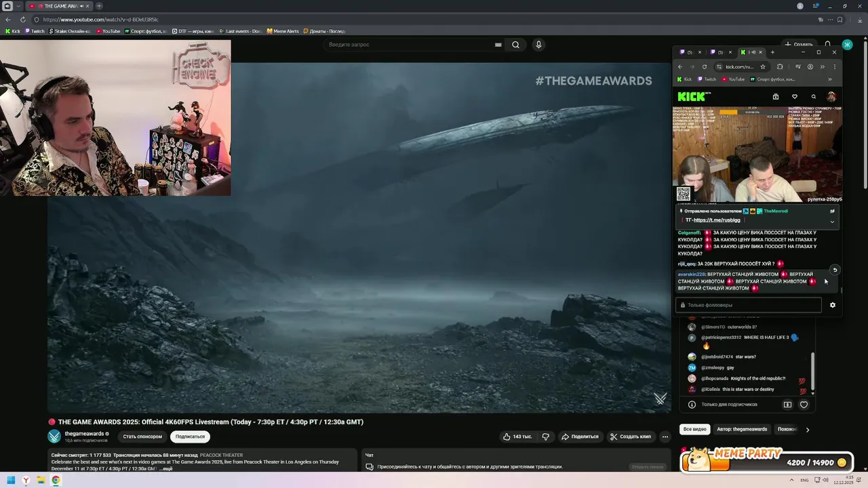Screen dimensions: 868x488
Task: Reload the kick.com page in small window
Action: pyautogui.click(x=705, y=66)
